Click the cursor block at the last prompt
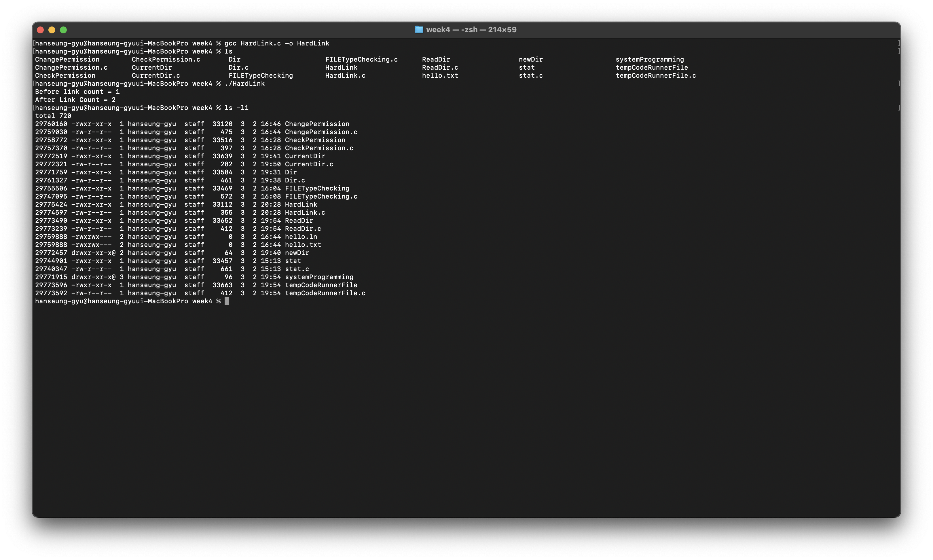The height and width of the screenshot is (560, 933). (227, 301)
